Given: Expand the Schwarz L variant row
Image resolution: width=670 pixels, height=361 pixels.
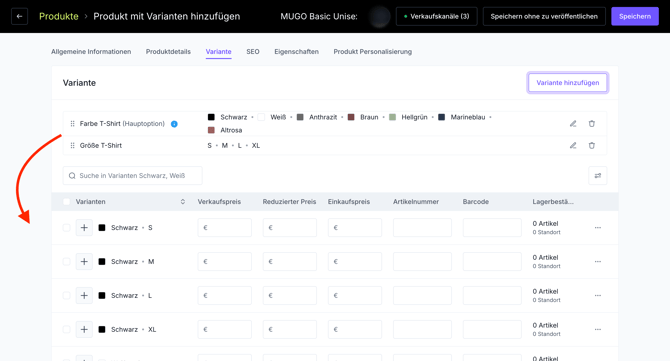Looking at the screenshot, I should [84, 296].
